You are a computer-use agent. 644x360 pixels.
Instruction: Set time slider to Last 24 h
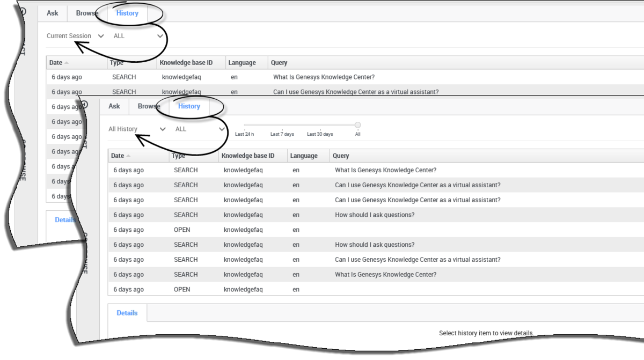245,134
